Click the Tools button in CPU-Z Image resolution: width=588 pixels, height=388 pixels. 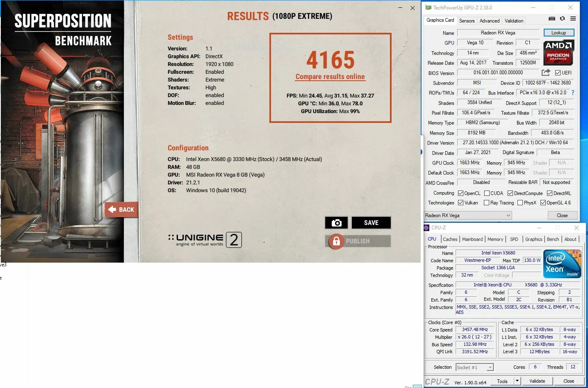tap(502, 381)
